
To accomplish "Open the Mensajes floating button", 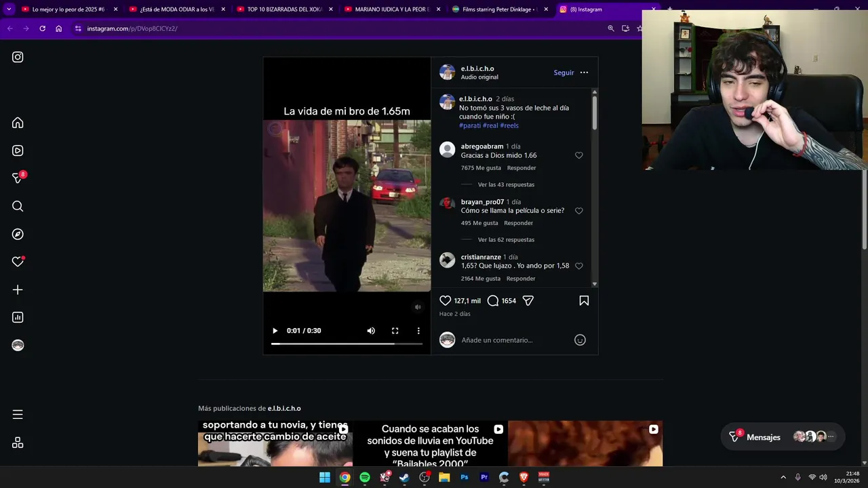I will 783,437.
